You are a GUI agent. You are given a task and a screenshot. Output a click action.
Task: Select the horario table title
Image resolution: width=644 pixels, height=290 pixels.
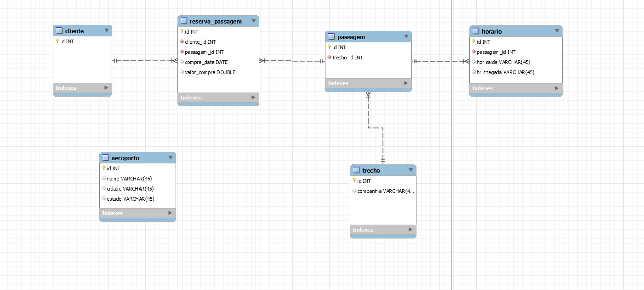pos(492,31)
